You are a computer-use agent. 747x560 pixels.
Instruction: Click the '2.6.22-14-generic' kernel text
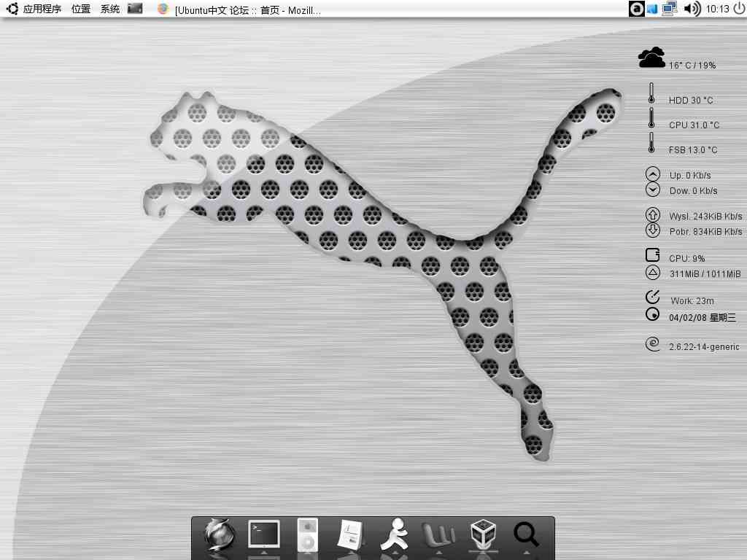click(704, 346)
